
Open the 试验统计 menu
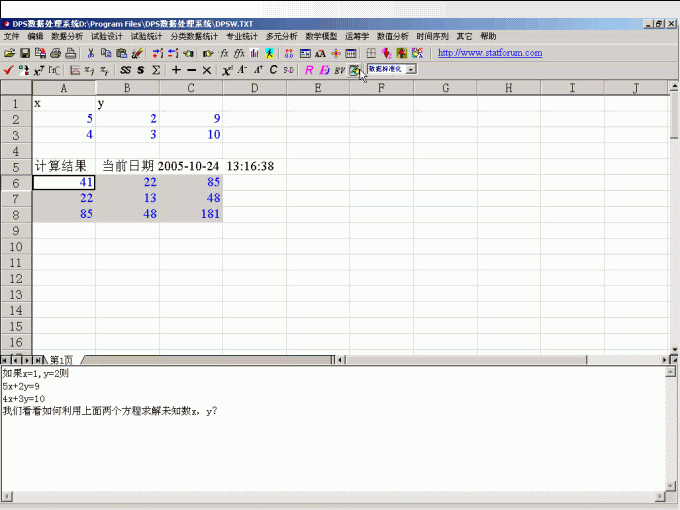(146, 36)
